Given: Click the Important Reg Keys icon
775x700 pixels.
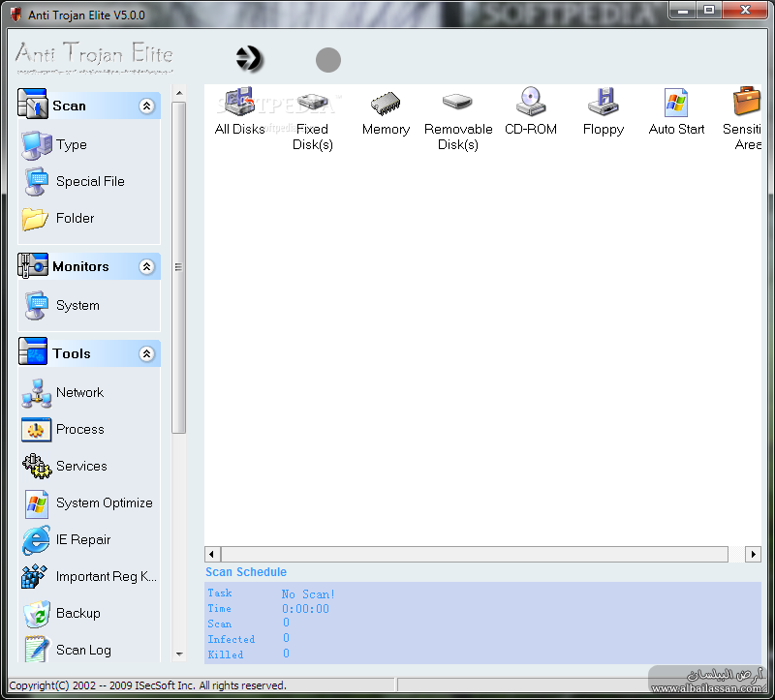Looking at the screenshot, I should (x=34, y=577).
